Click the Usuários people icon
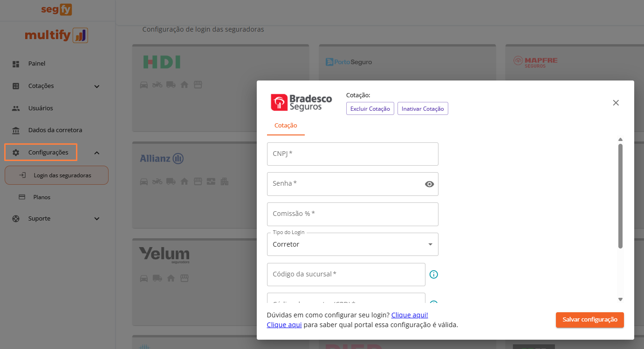 coord(16,108)
